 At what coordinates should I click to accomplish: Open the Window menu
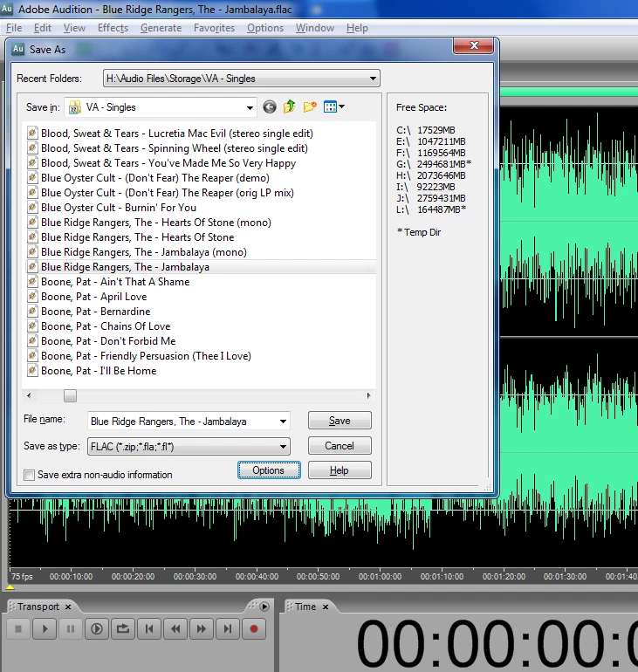[x=315, y=28]
